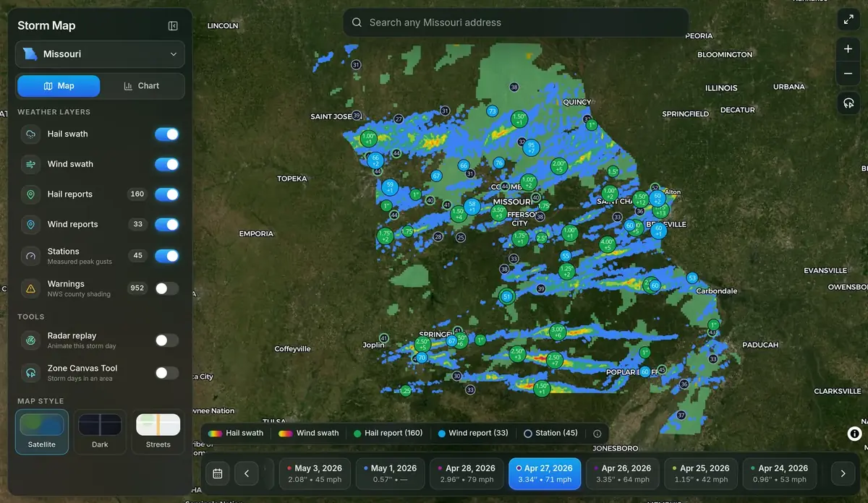Screen dimensions: 868x503
Task: Enable the Zone Canvas Tool
Action: (x=167, y=373)
